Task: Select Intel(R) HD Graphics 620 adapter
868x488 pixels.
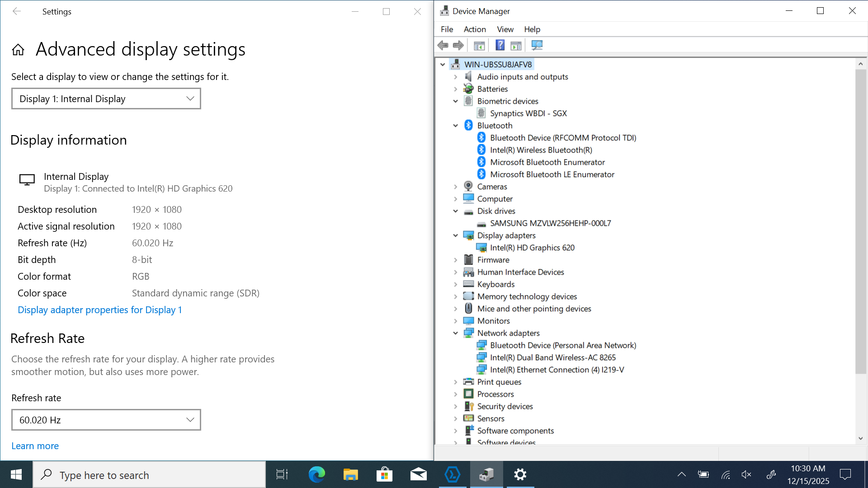Action: tap(532, 248)
